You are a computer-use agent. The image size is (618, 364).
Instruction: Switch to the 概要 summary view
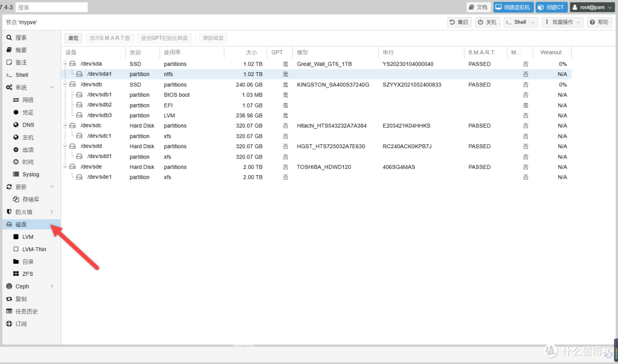coord(21,50)
